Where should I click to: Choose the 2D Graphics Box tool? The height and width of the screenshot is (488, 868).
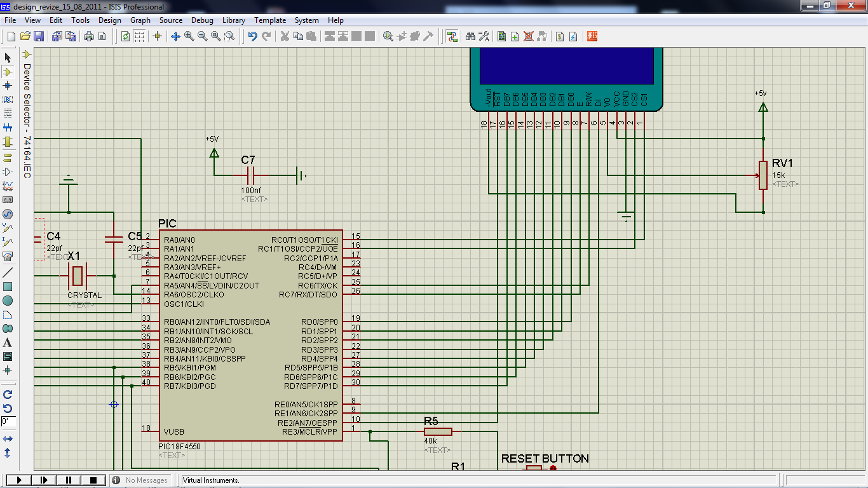click(8, 287)
